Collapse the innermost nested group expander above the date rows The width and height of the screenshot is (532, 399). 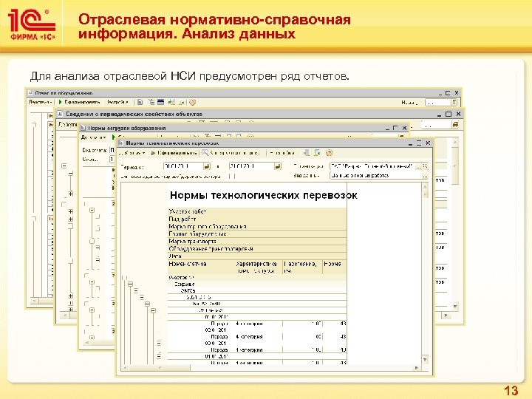point(153,310)
